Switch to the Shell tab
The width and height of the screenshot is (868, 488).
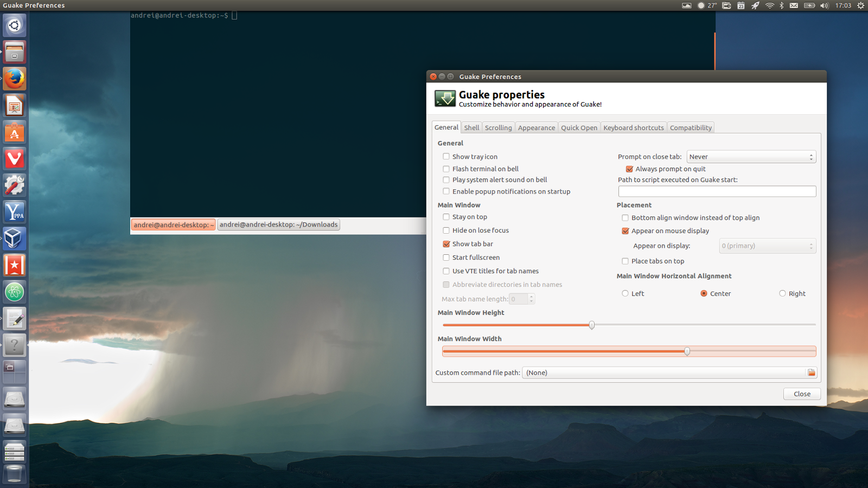tap(471, 127)
